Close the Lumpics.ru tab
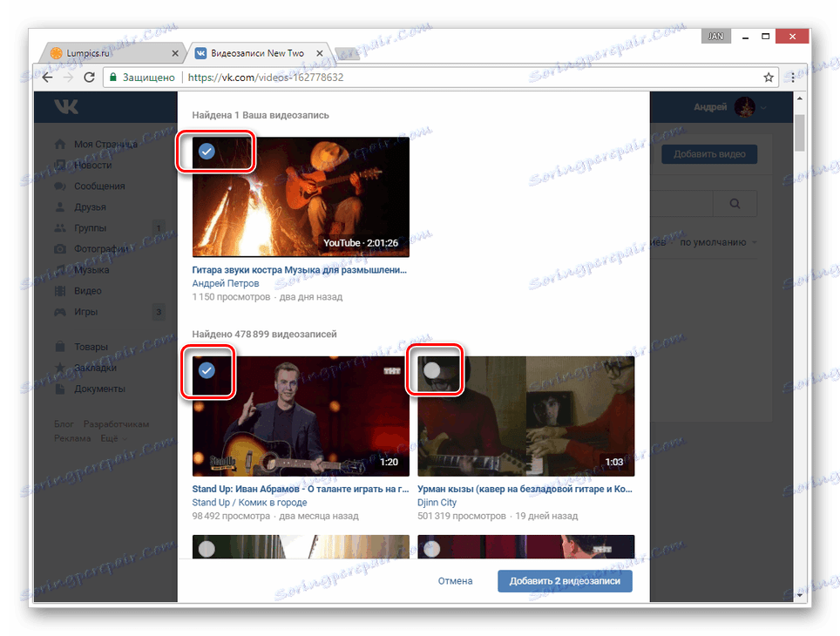 [x=175, y=53]
